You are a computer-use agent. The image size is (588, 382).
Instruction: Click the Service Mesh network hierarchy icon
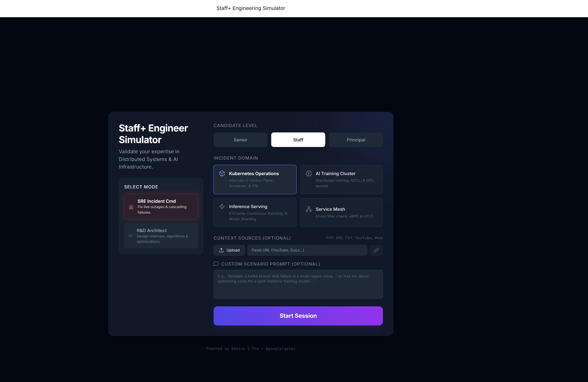[x=309, y=209]
